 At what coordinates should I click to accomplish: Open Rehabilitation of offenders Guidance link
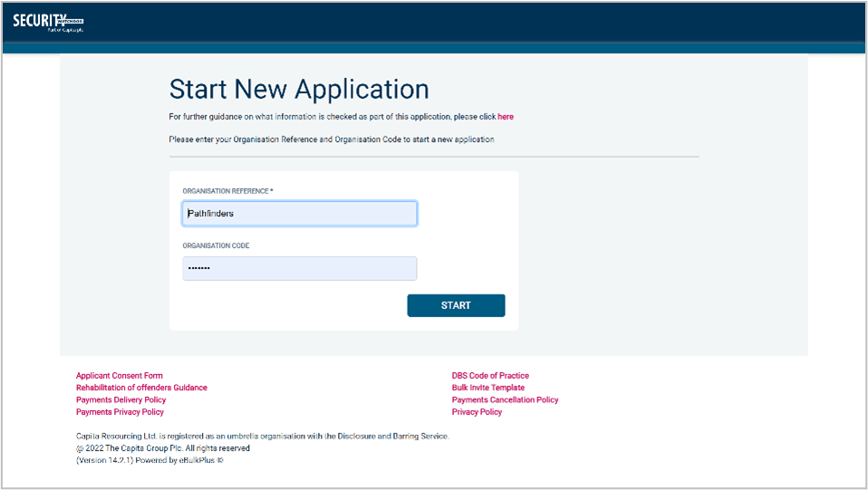tap(141, 388)
